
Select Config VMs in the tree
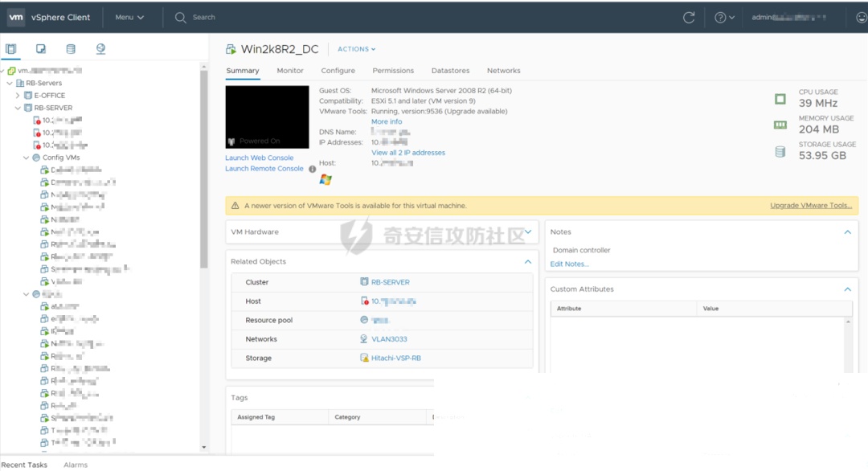point(61,158)
